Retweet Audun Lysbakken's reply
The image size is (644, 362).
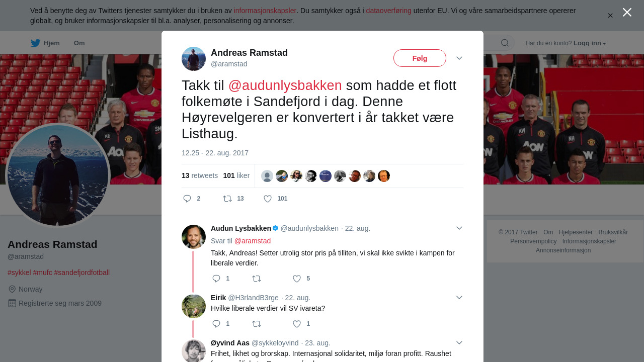(x=257, y=279)
